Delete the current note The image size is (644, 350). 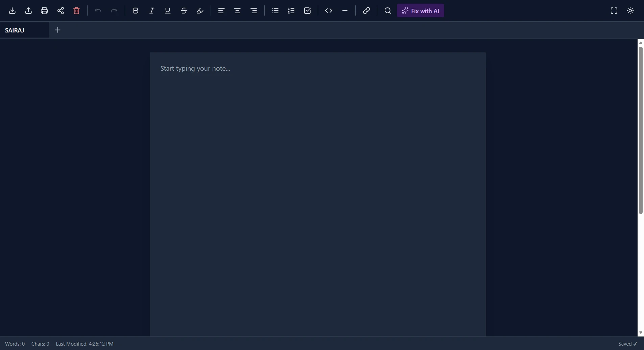click(x=76, y=10)
